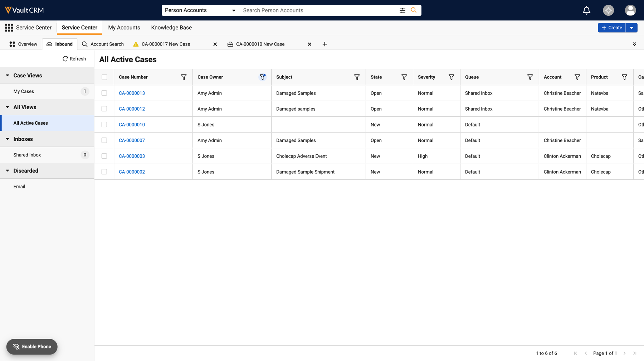Filter the Queue column
The height and width of the screenshot is (361, 644).
[x=530, y=77]
